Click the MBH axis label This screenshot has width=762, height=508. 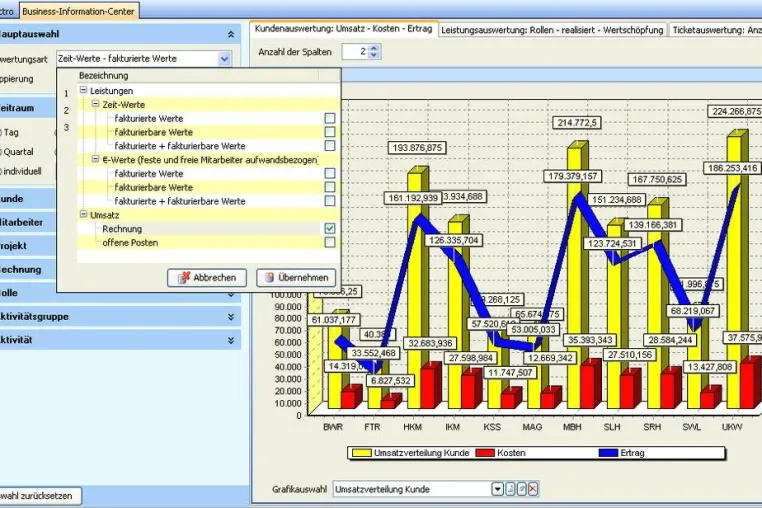point(572,427)
